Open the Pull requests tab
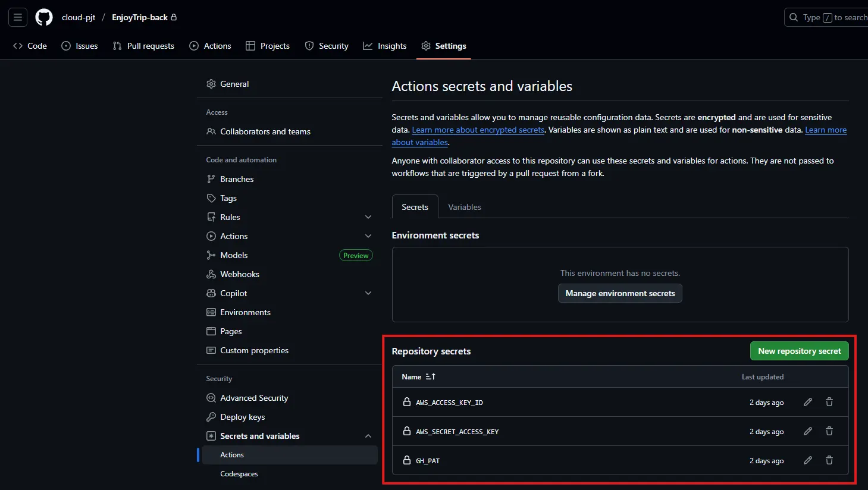 point(143,46)
